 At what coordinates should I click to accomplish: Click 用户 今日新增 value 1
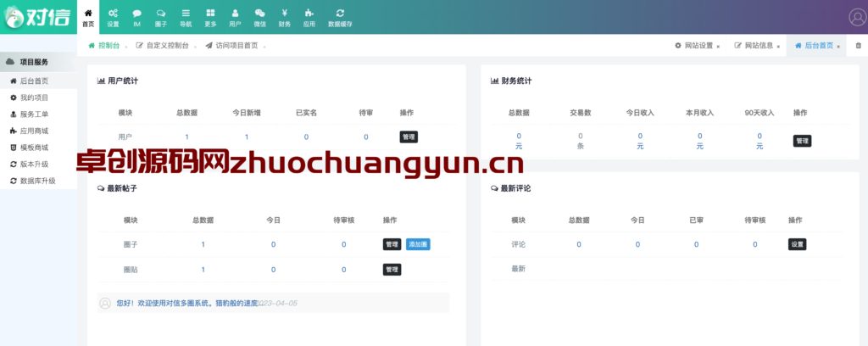247,137
